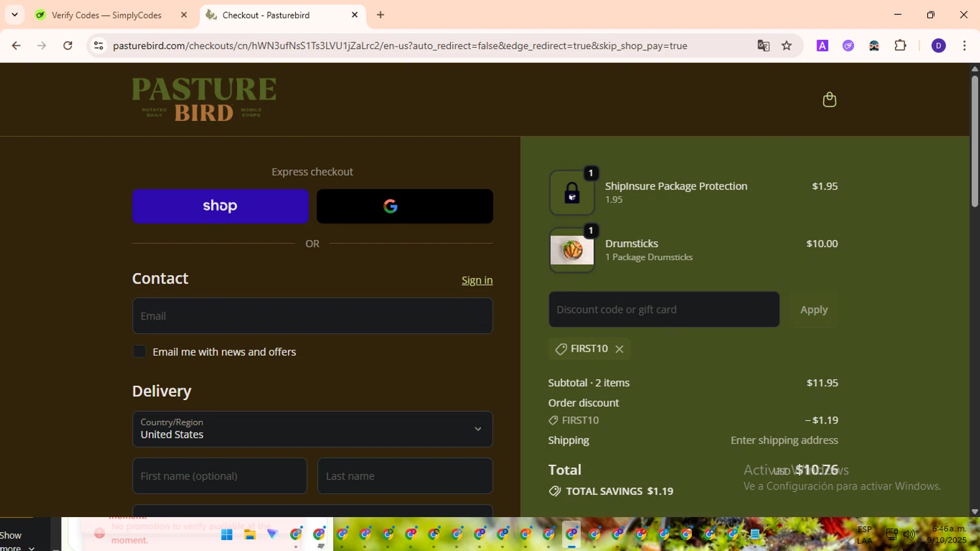Click the address bar URL
Image resolution: width=980 pixels, height=551 pixels.
[400, 46]
